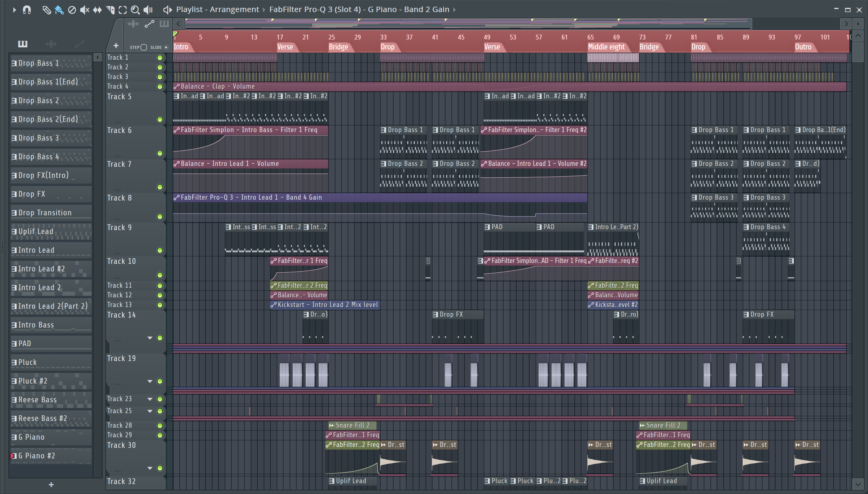Expand the Track 19 group arrow
This screenshot has width=868, height=494.
click(150, 381)
